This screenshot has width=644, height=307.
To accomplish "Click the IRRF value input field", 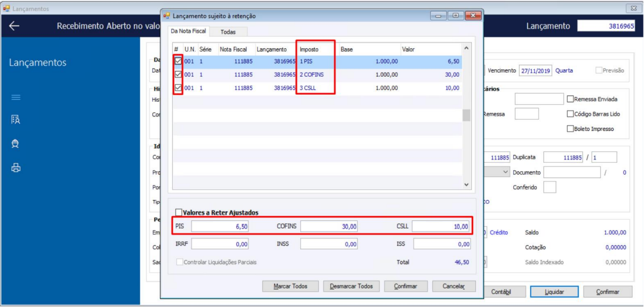I will click(x=220, y=244).
